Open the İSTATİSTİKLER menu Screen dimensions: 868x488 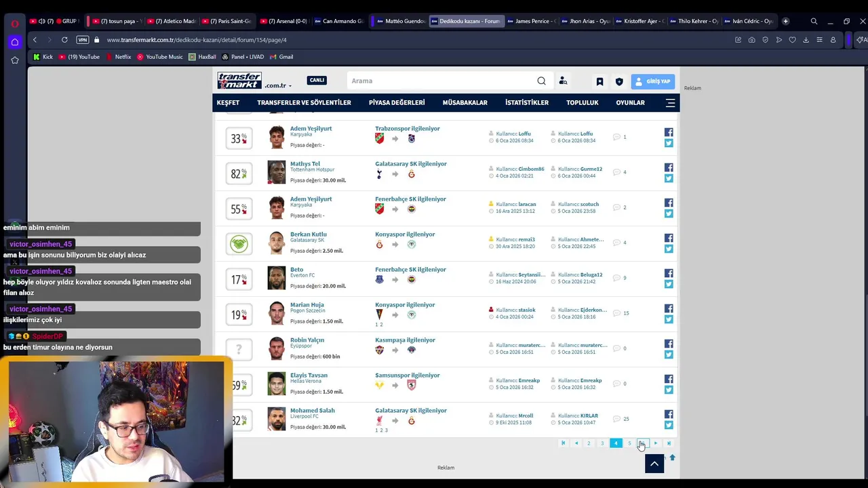point(527,103)
